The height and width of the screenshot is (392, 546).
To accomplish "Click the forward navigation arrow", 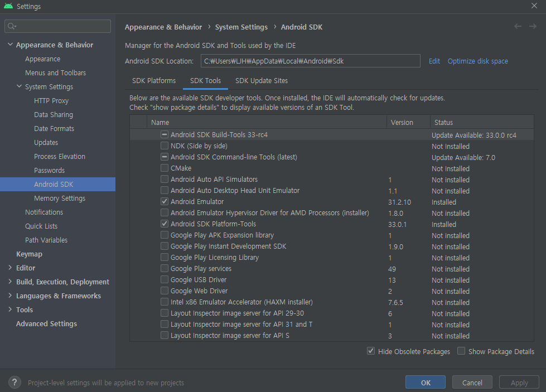I will 533,26.
